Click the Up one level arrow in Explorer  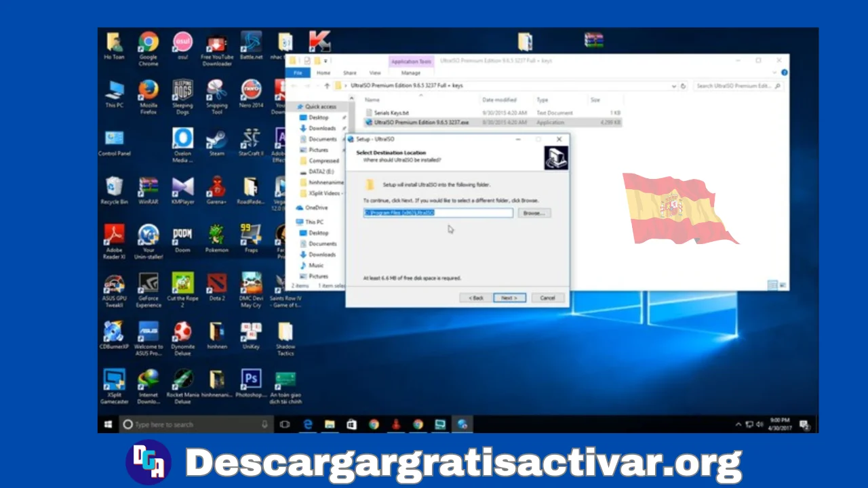(x=327, y=86)
